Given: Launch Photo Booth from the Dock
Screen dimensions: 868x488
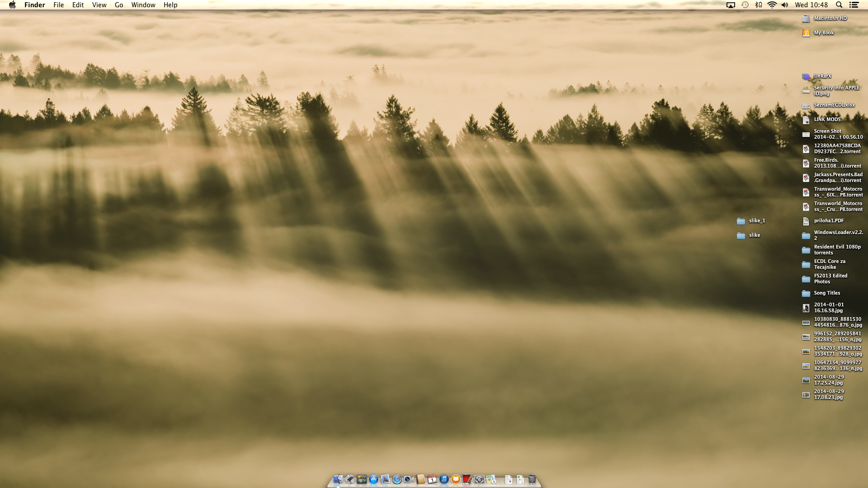Looking at the screenshot, I should tap(467, 479).
